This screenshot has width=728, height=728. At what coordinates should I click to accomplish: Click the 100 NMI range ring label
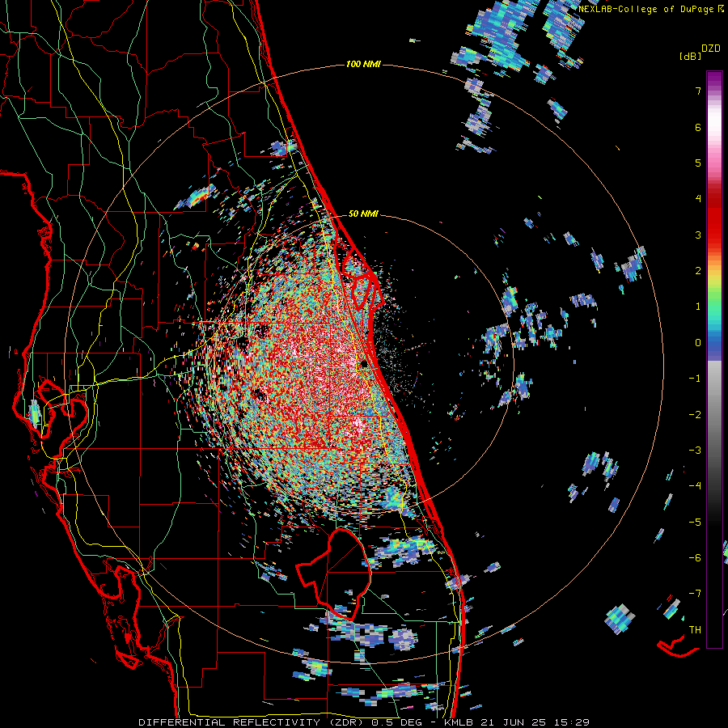point(363,64)
